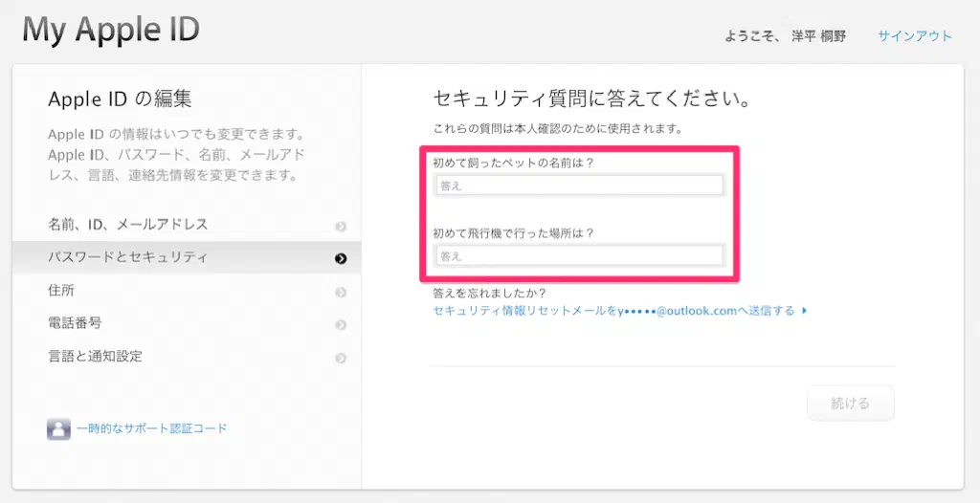This screenshot has height=503, width=980.
Task: Open the 名前、ID、メールアドレス section
Action: pos(128,225)
